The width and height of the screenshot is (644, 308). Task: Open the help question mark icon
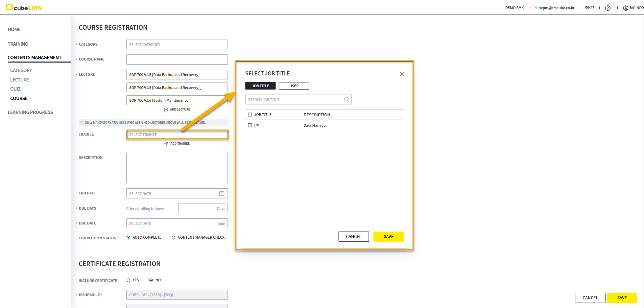click(607, 8)
